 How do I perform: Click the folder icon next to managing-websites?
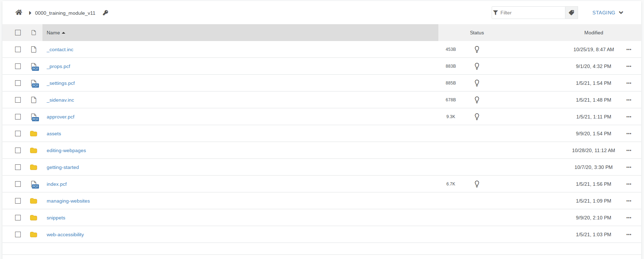point(34,200)
